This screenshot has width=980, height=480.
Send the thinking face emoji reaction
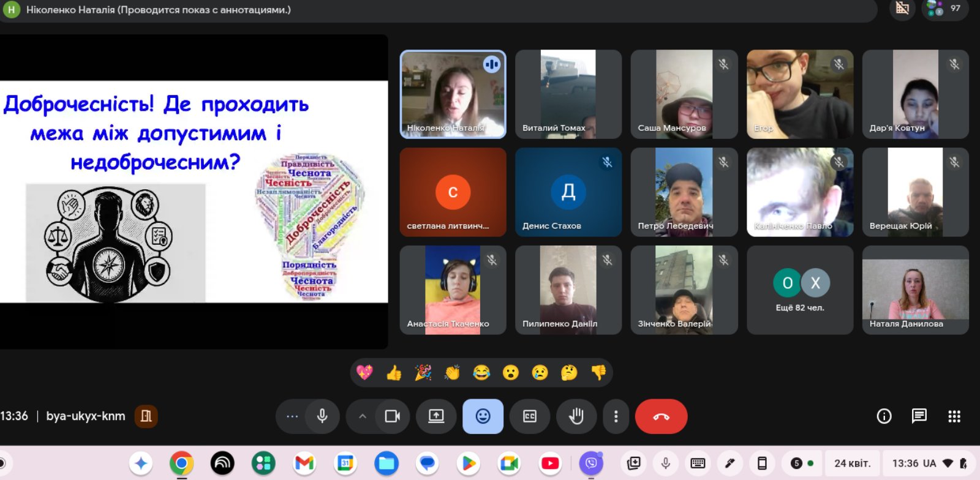point(569,372)
